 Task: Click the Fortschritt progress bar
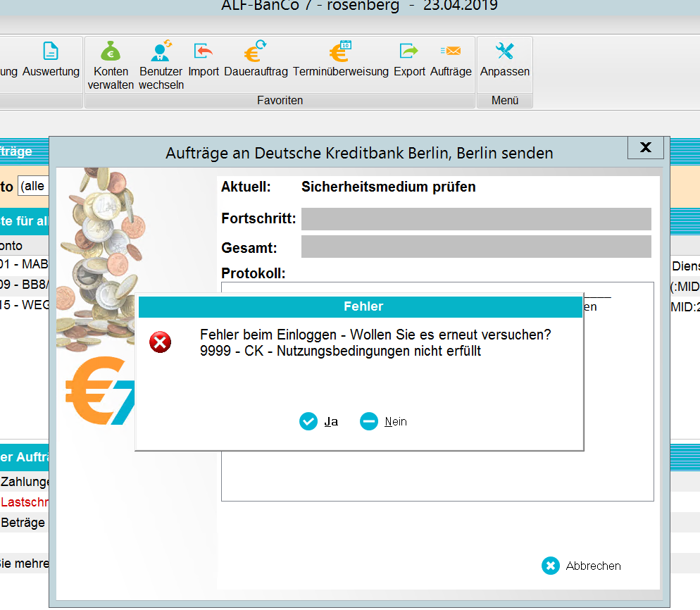pos(476,219)
